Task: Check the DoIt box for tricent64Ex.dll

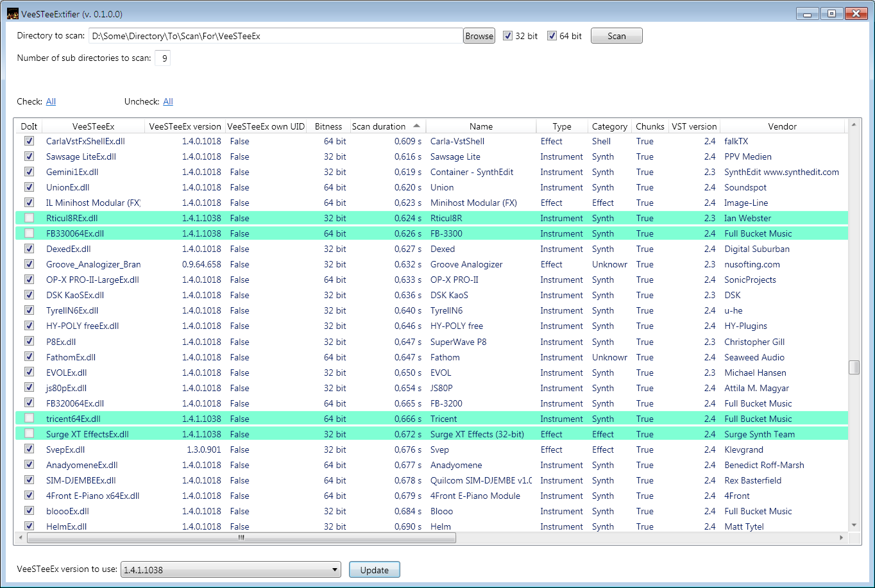Action: (29, 419)
